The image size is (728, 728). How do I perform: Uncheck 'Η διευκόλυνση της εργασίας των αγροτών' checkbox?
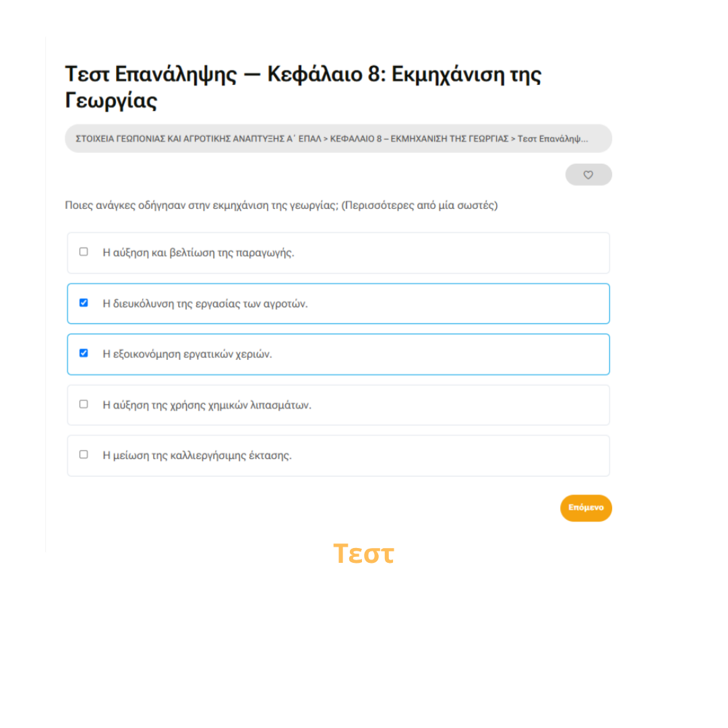[84, 303]
